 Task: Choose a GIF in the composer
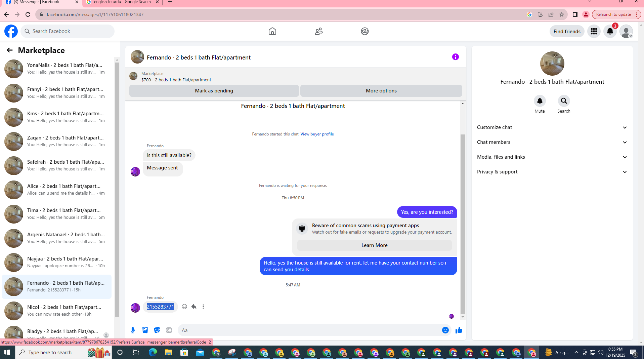169,330
